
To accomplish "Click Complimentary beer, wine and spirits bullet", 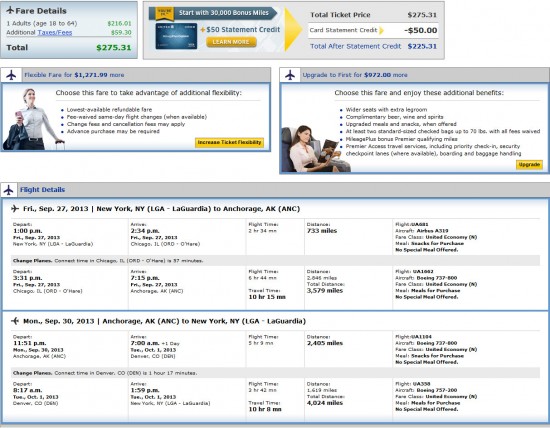I will [394, 117].
